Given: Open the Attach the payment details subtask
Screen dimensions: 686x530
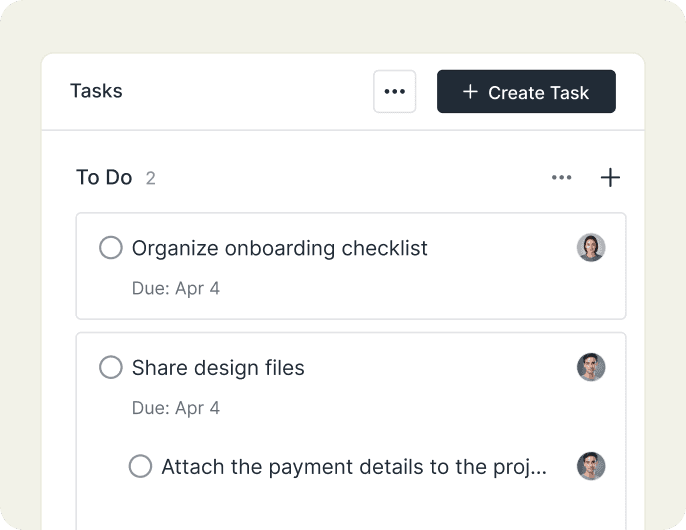Looking at the screenshot, I should tap(354, 466).
